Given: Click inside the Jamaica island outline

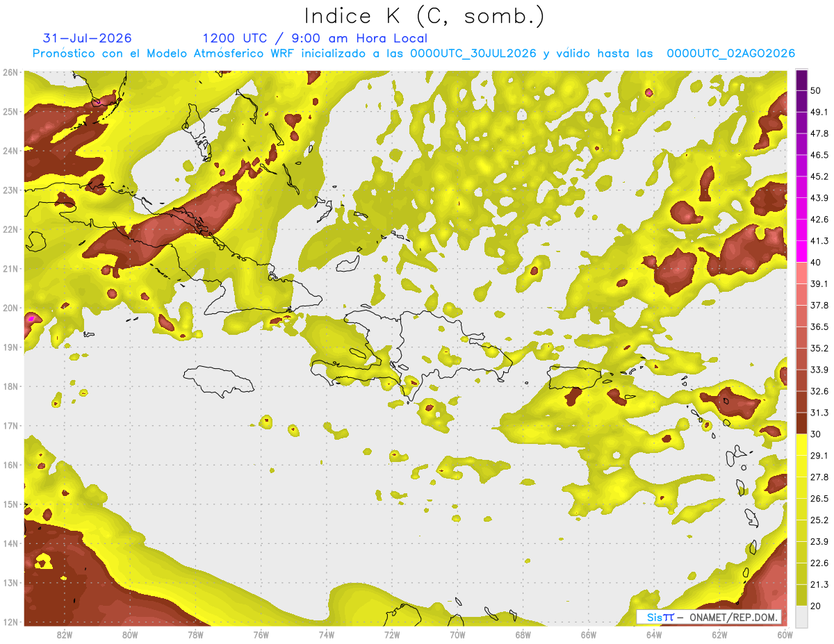Looking at the screenshot, I should [x=219, y=381].
